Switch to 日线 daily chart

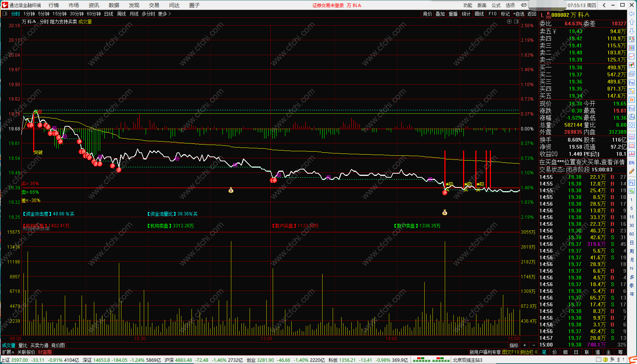pyautogui.click(x=109, y=14)
